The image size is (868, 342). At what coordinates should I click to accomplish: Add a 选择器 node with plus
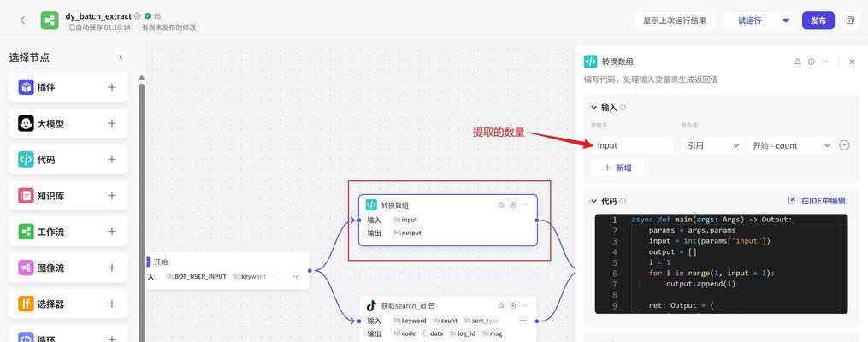tap(112, 304)
